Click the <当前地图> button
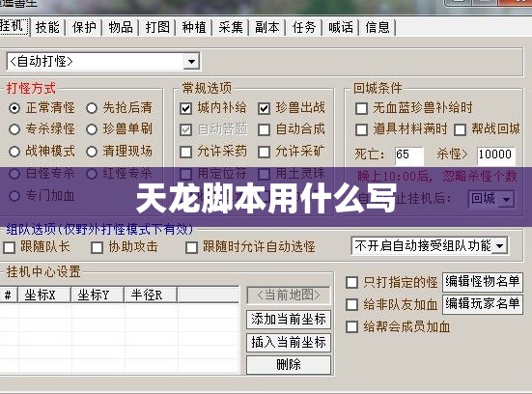The image size is (532, 394). (x=289, y=295)
